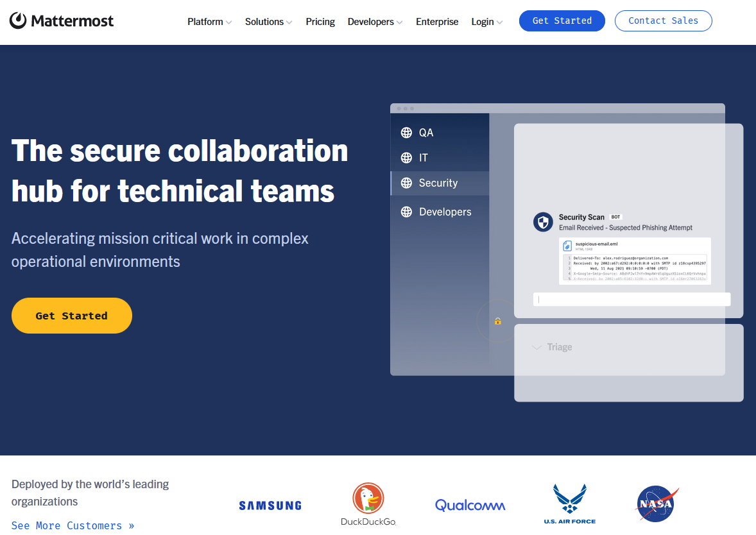This screenshot has height=535, width=756.
Task: Go to the Enterprise page
Action: click(x=437, y=22)
